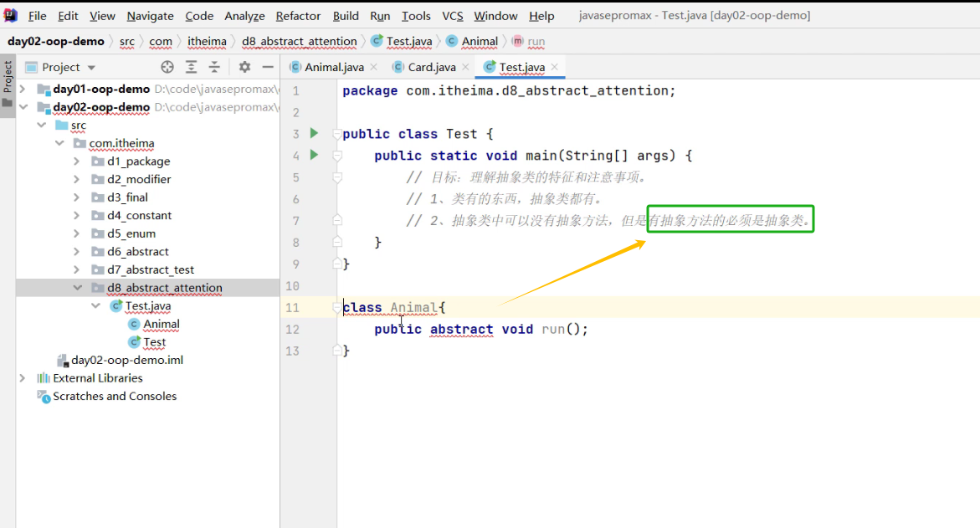Click the run method breadcrumb
The height and width of the screenshot is (528, 980).
(x=529, y=41)
